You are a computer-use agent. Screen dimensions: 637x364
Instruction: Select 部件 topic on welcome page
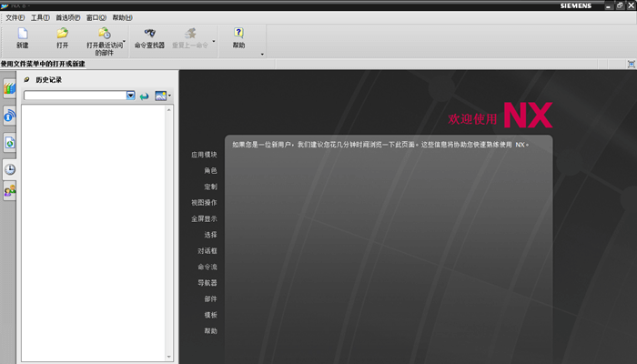210,299
